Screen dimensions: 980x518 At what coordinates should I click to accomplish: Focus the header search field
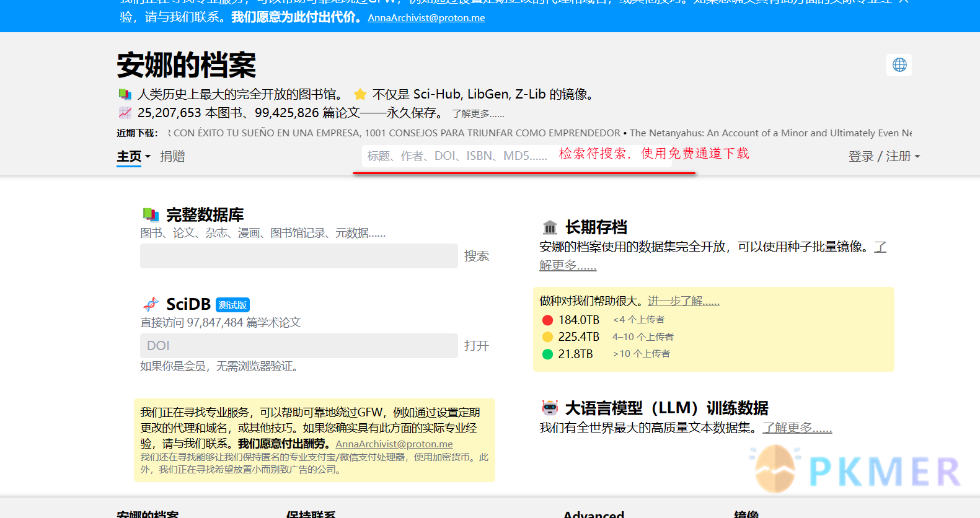coord(516,156)
